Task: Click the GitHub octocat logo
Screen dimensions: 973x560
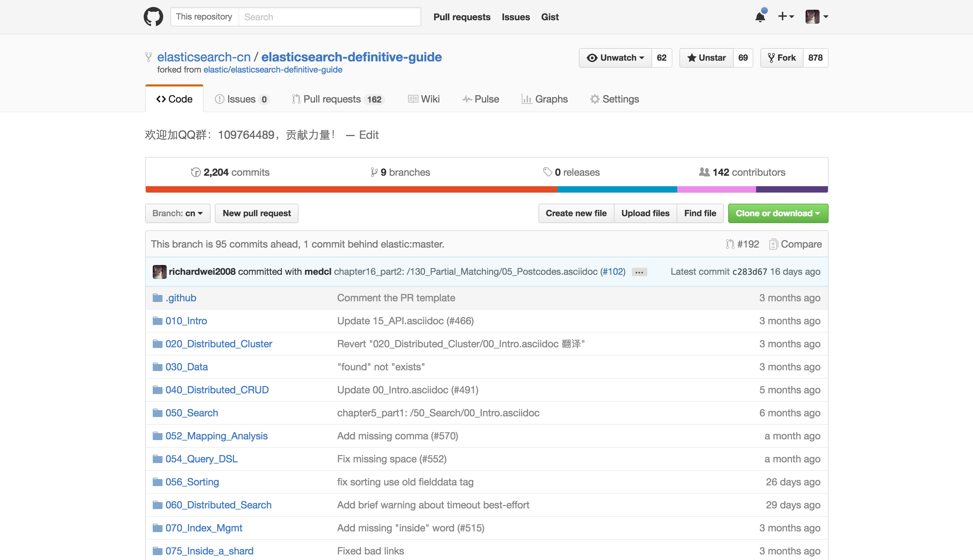Action: point(153,16)
